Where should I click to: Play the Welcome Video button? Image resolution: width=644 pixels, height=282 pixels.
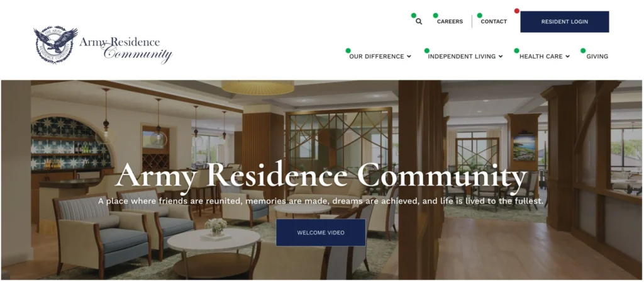(321, 233)
